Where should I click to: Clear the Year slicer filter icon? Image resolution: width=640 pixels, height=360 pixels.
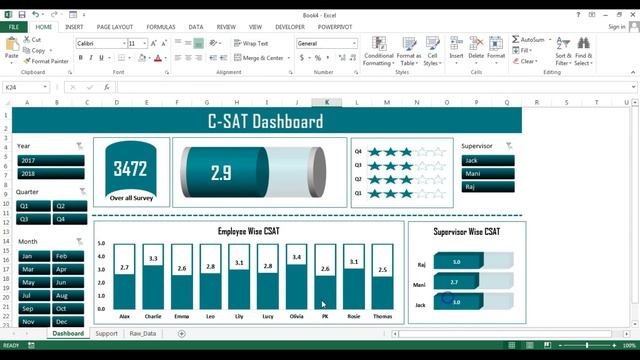[x=80, y=146]
